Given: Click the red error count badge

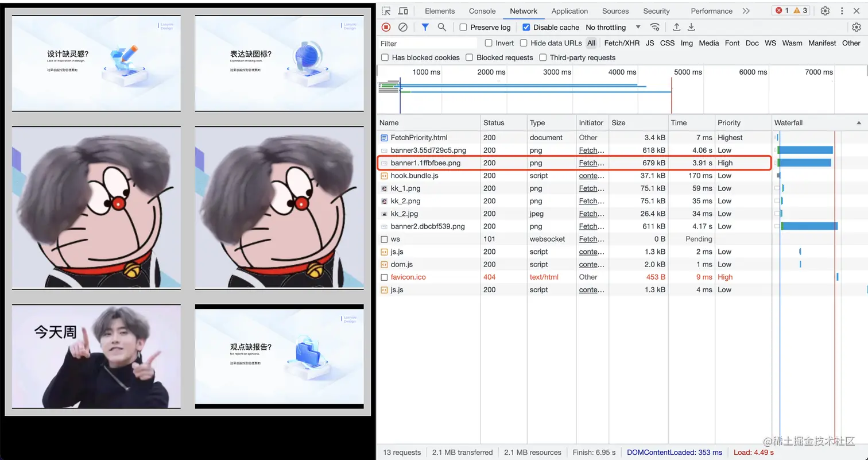Looking at the screenshot, I should tap(782, 11).
